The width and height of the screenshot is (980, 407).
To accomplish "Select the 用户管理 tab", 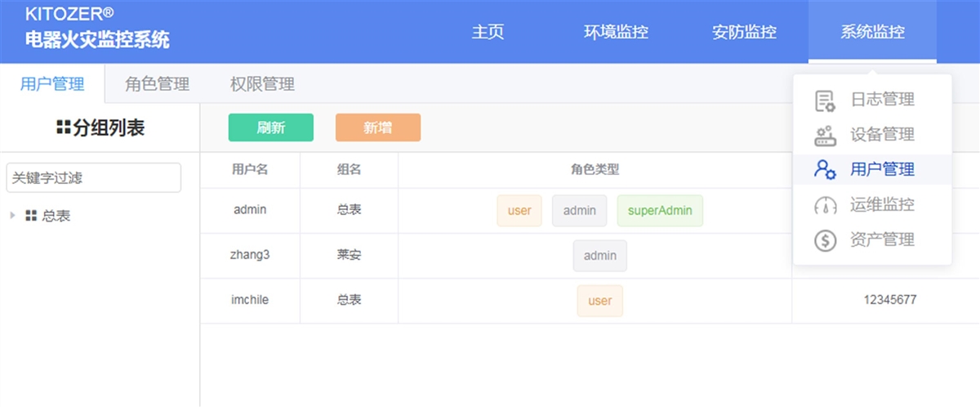I will (x=52, y=84).
